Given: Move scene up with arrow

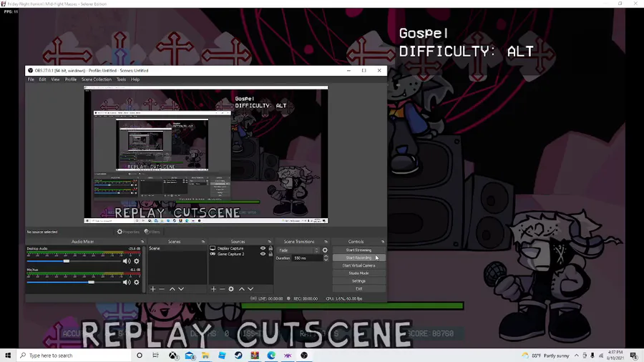Looking at the screenshot, I should tap(172, 289).
